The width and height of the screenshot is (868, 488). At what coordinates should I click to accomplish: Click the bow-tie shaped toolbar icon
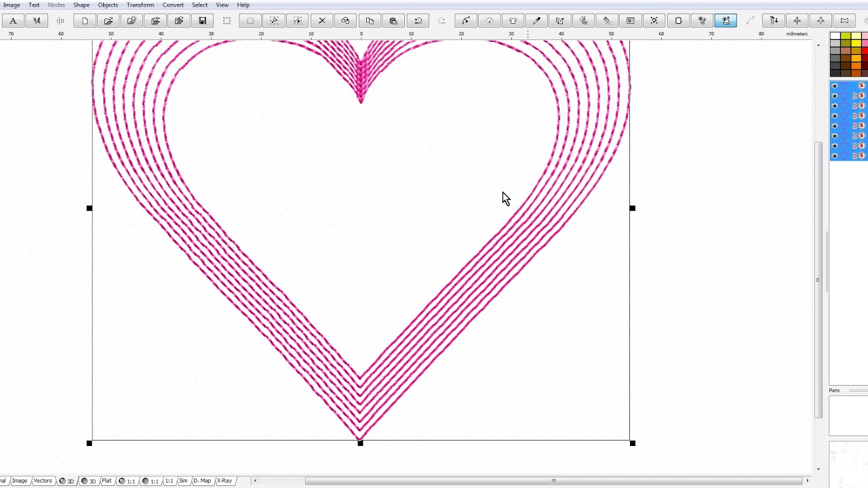click(844, 20)
